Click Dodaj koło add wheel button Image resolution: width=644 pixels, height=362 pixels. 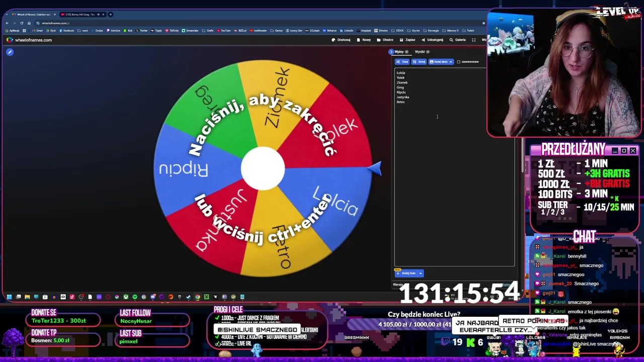click(406, 273)
